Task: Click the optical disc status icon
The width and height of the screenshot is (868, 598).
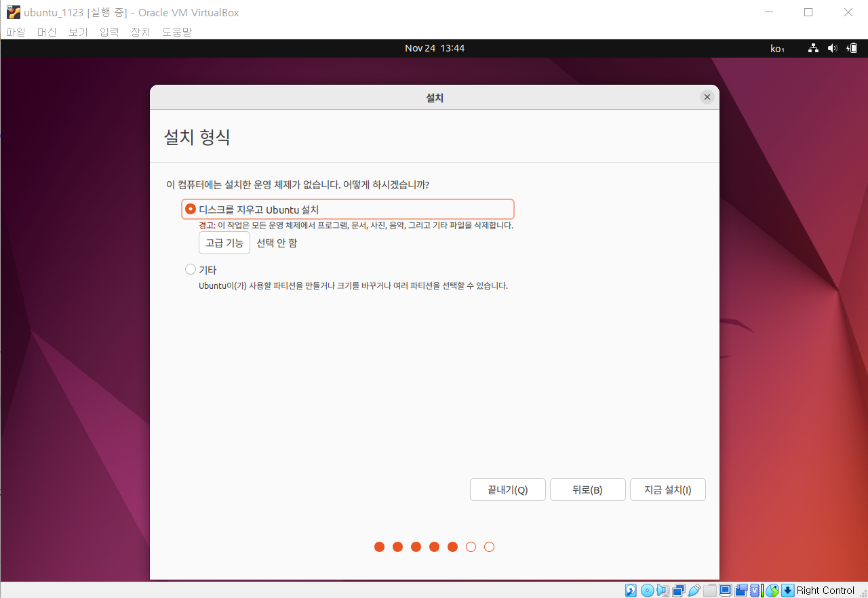Action: tap(648, 591)
